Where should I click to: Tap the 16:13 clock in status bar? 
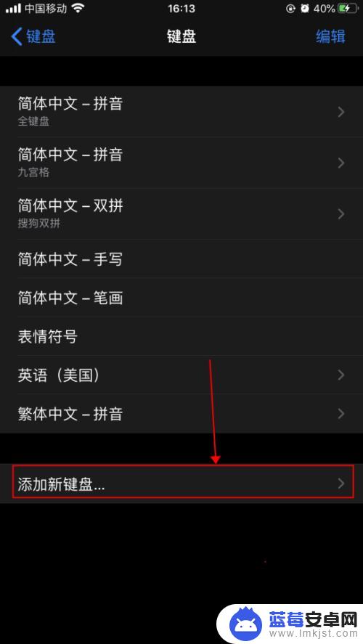[x=181, y=9]
